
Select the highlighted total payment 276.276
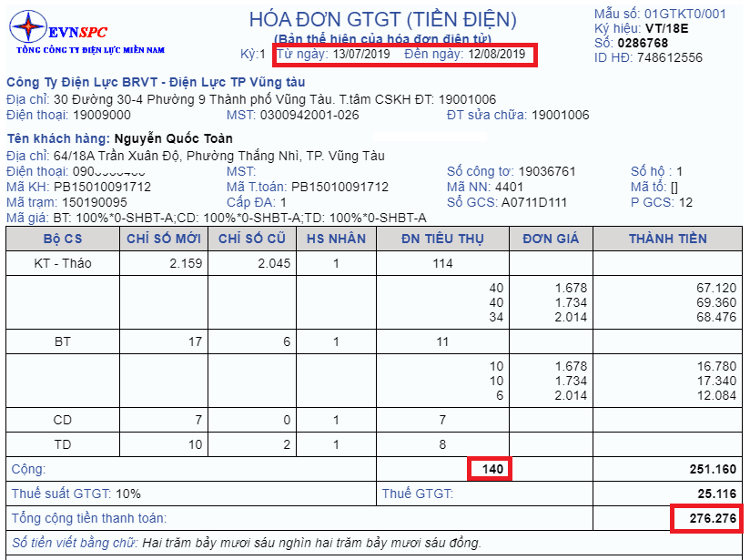pos(707,518)
